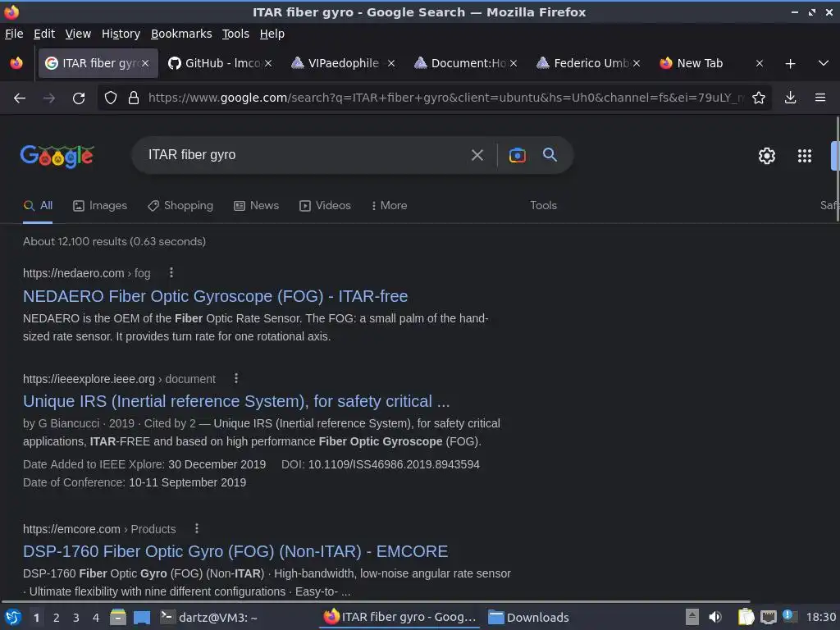Viewport: 840px width, 630px height.
Task: Search by image using camera icon
Action: click(517, 155)
